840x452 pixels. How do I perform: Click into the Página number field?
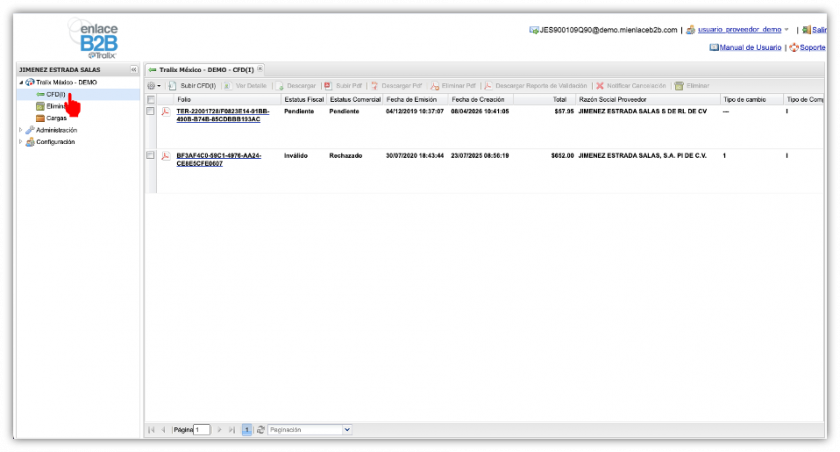tap(202, 429)
